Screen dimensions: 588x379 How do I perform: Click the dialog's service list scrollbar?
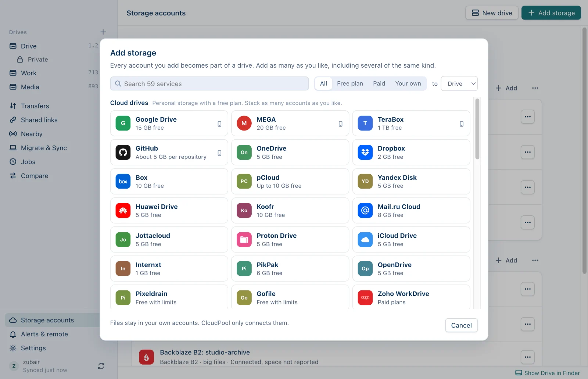coord(477,129)
